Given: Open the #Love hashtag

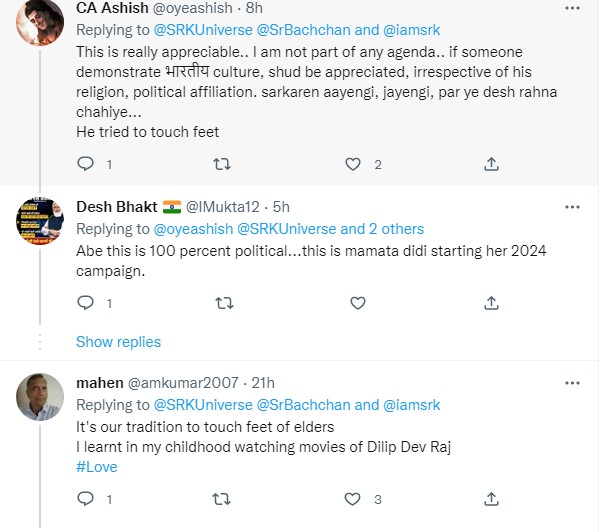Looking at the screenshot, I should point(98,466).
